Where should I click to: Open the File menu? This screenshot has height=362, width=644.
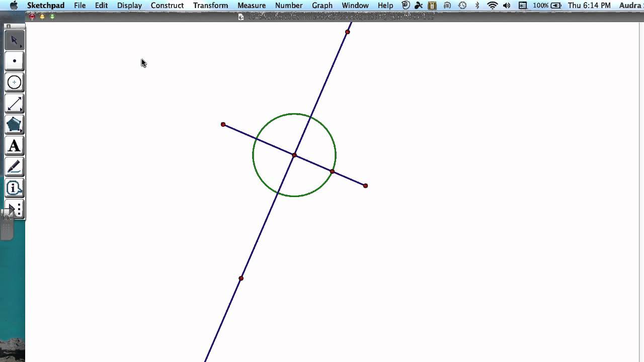(80, 6)
